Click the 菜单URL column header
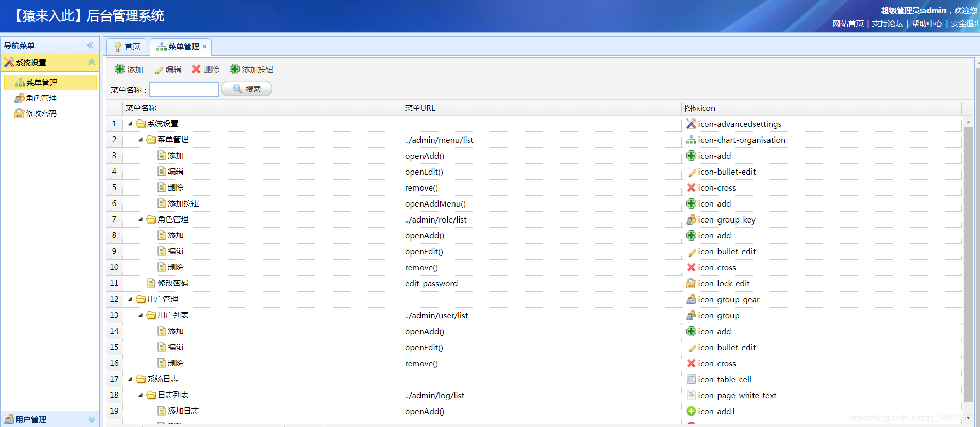This screenshot has height=427, width=980. [542, 108]
